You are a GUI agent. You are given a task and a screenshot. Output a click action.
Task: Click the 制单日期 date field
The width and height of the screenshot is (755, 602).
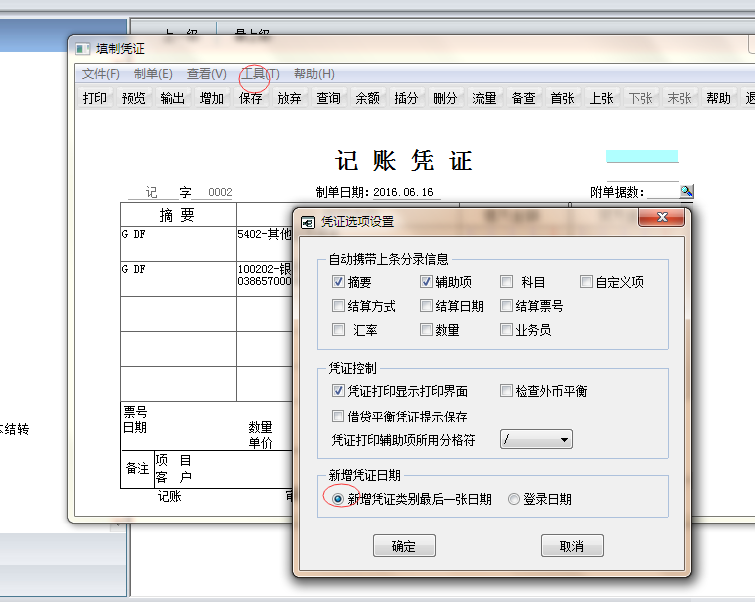pyautogui.click(x=407, y=192)
